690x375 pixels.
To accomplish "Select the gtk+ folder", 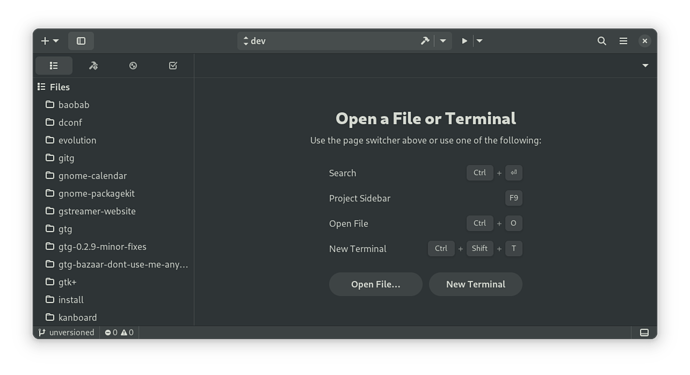I will [x=114, y=282].
